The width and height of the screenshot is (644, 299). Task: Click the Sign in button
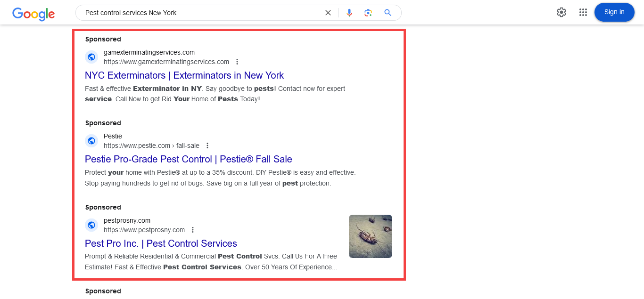point(614,12)
